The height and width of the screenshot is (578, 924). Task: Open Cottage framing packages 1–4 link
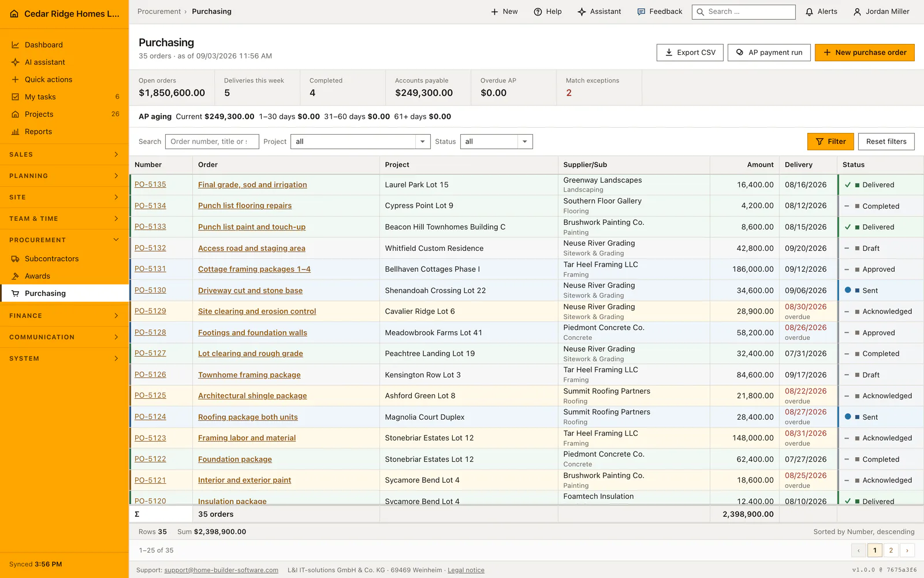coord(254,269)
